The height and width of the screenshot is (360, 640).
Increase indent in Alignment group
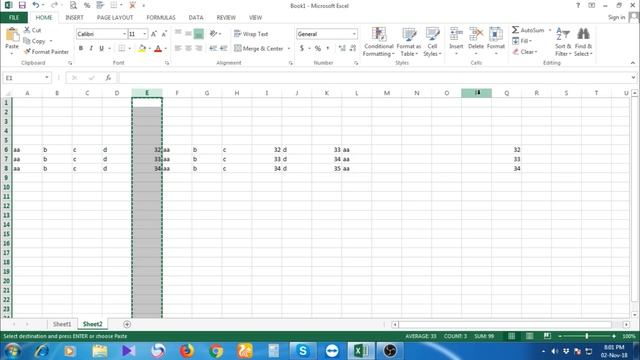(223, 49)
